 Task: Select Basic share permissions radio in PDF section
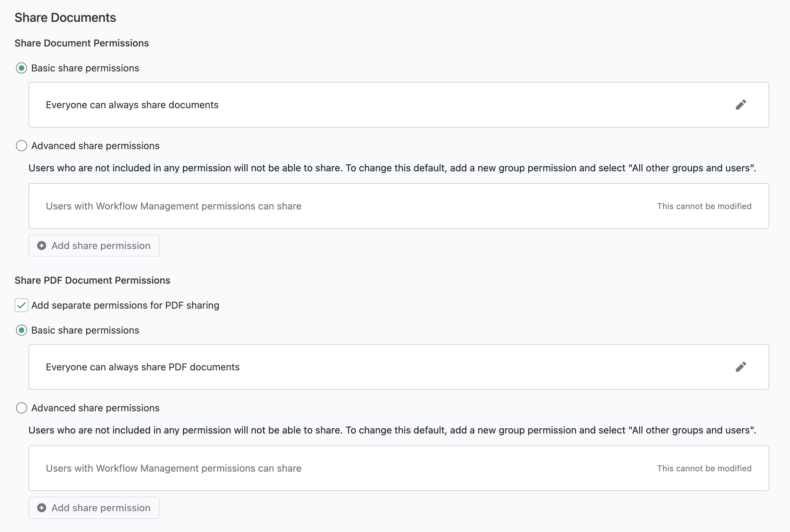[x=22, y=330]
